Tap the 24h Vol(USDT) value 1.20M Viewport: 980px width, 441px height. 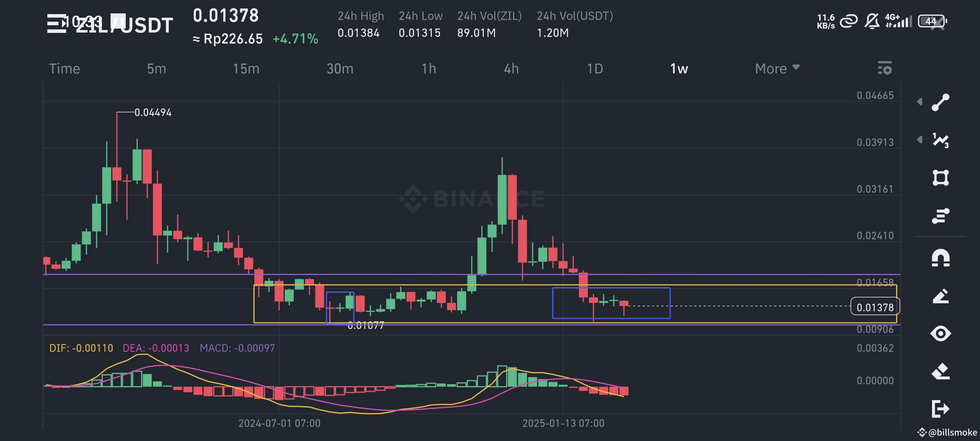(553, 33)
